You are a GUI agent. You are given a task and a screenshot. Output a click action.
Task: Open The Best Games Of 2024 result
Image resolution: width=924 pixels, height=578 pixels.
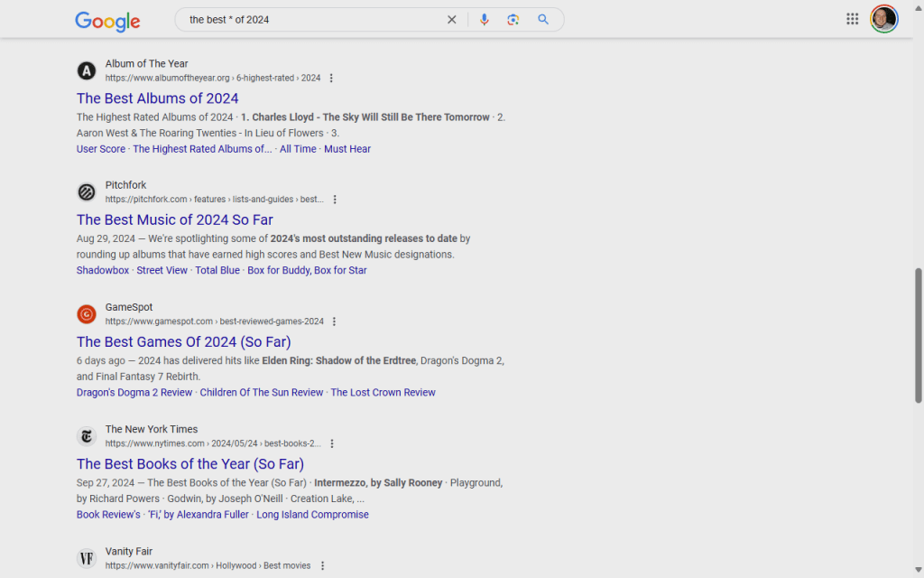point(183,342)
